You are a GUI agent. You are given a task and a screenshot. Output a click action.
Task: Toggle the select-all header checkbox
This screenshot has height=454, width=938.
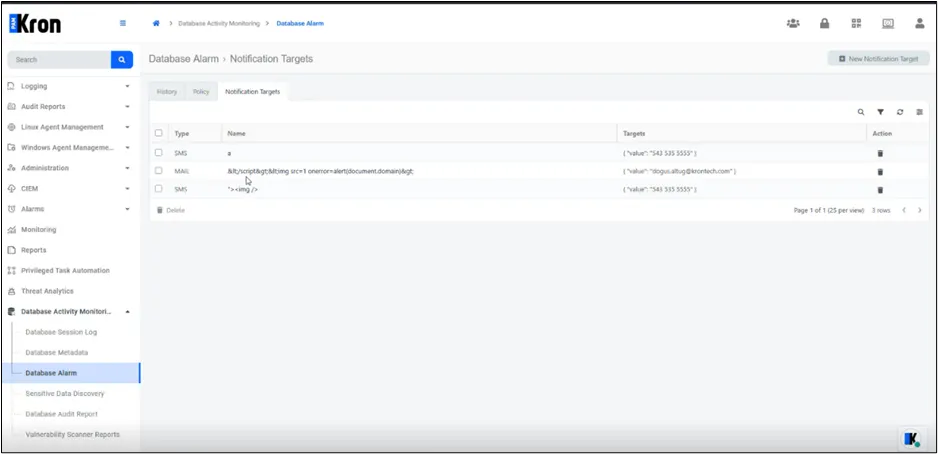click(x=159, y=133)
